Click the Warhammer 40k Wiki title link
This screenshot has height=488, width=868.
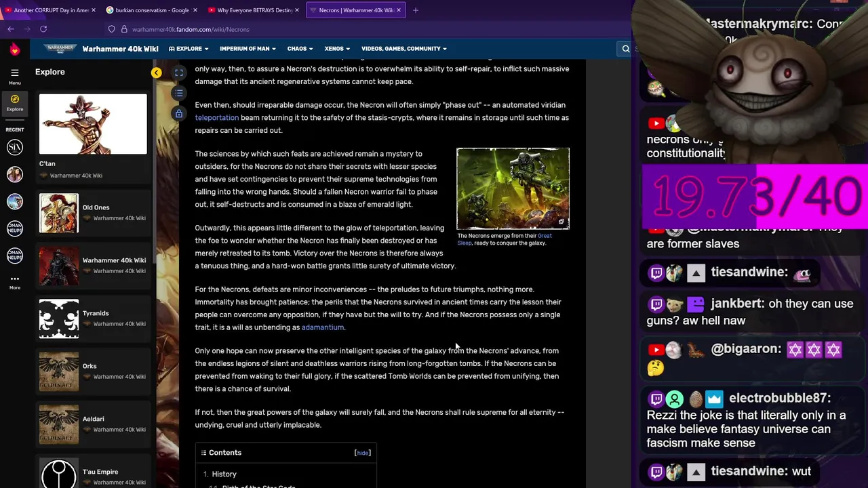(121, 49)
